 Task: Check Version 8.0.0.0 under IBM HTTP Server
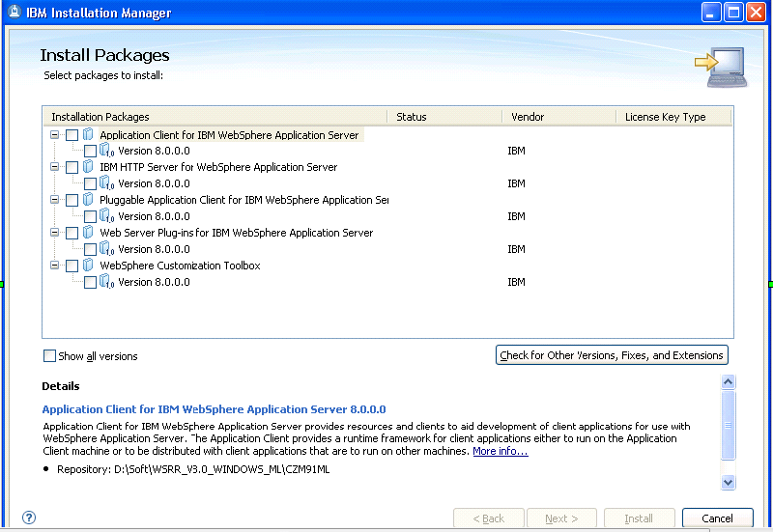(x=90, y=183)
